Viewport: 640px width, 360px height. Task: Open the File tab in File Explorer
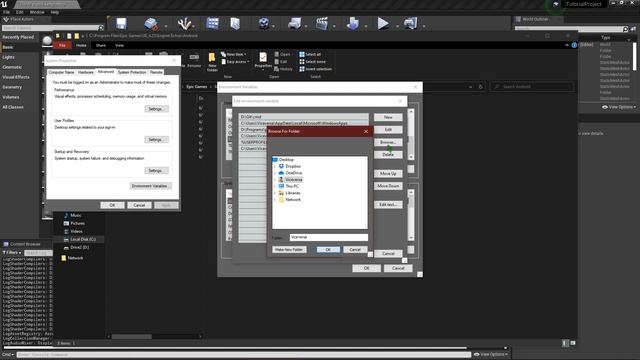(62, 45)
